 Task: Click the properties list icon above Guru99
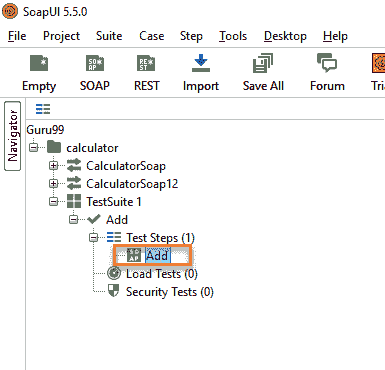(x=43, y=109)
